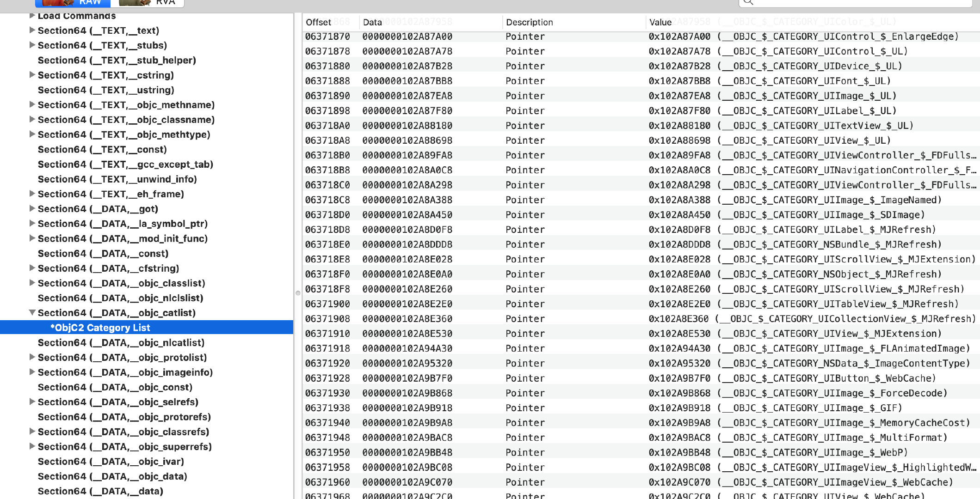Collapse Section64 (__DATA,__objc_catlist)
This screenshot has height=499, width=980.
[32, 313]
